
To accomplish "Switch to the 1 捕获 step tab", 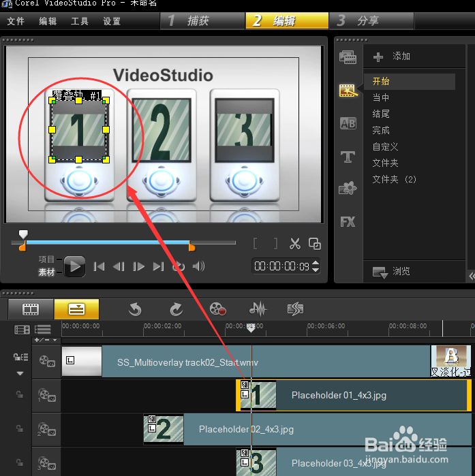I will pos(202,20).
